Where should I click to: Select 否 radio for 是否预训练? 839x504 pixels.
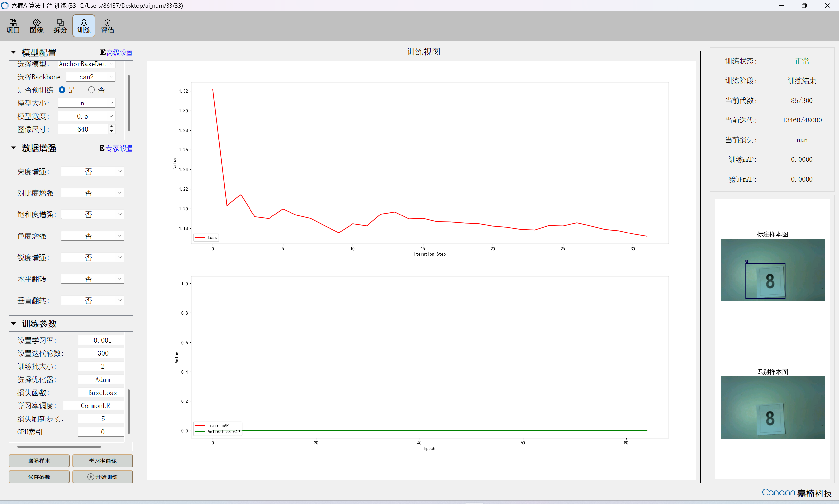point(91,90)
